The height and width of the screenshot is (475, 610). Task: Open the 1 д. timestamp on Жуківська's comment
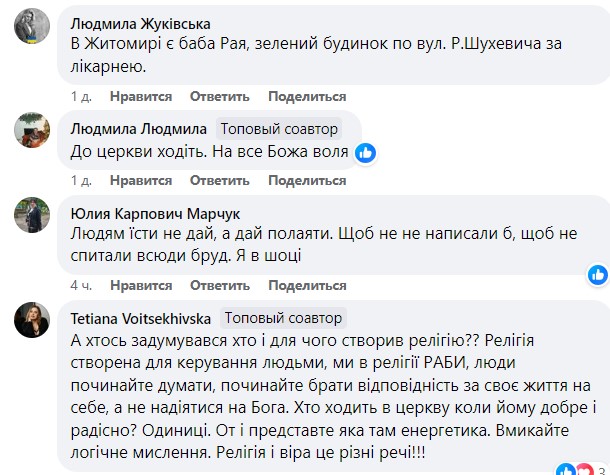coord(81,96)
